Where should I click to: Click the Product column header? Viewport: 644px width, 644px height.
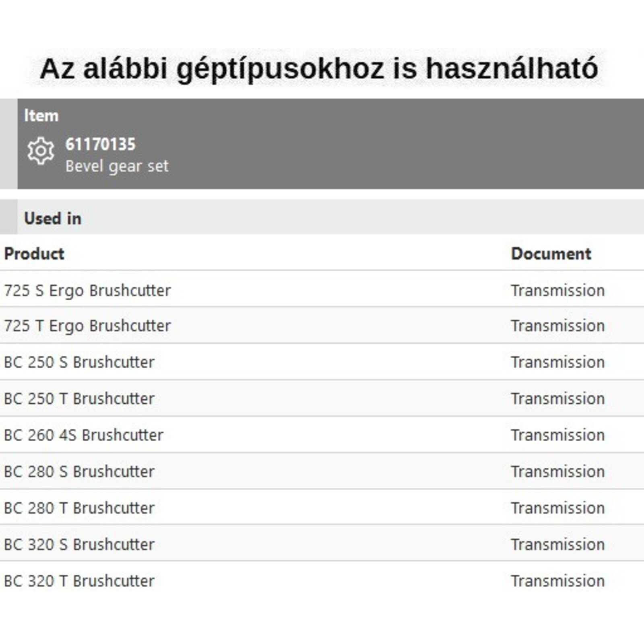[x=34, y=254]
